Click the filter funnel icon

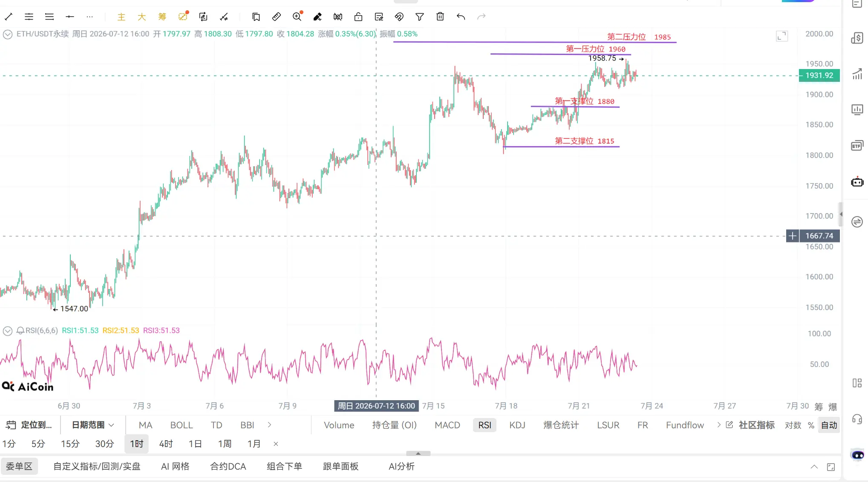pyautogui.click(x=420, y=17)
